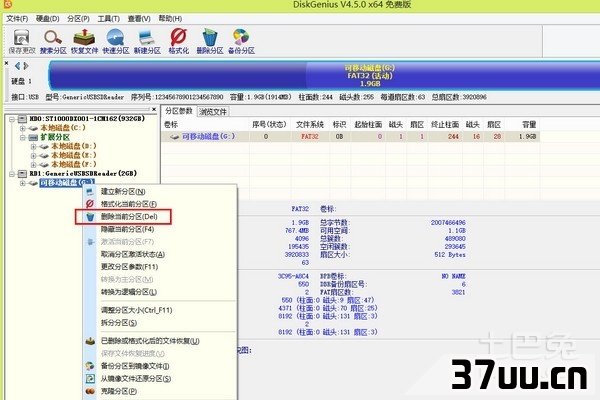This screenshot has height=400, width=600.
Task: Open the 备份分区 backup partition tool
Action: (241, 41)
